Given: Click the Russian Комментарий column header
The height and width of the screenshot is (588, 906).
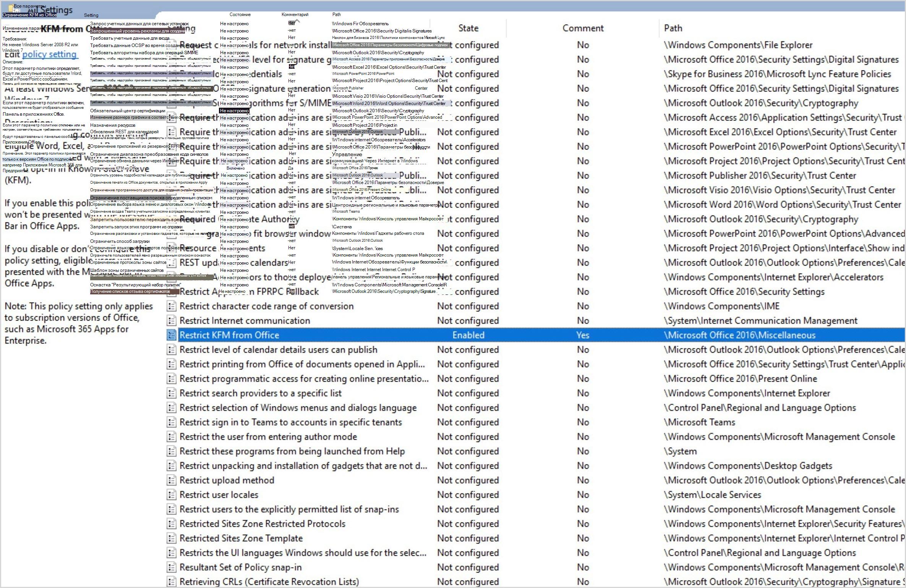Looking at the screenshot, I should pos(295,15).
